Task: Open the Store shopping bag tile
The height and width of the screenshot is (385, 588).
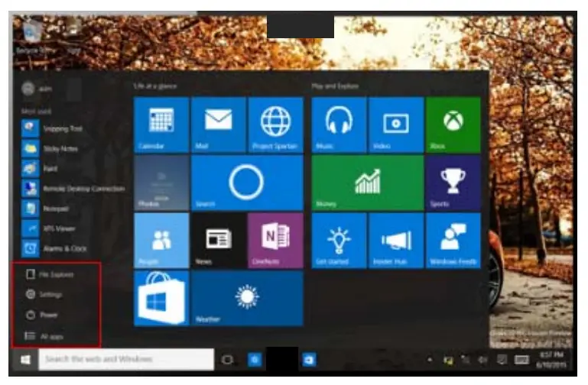Action: click(161, 298)
